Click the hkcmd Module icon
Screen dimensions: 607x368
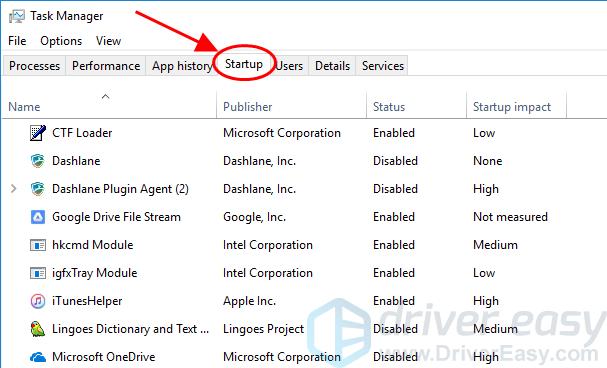(x=38, y=245)
